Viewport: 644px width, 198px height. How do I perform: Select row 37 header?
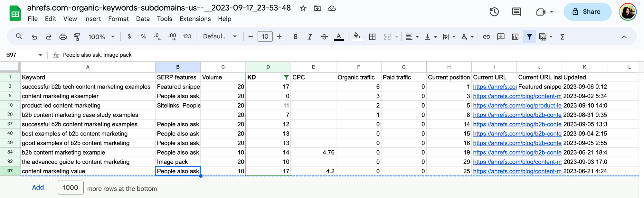pyautogui.click(x=10, y=124)
